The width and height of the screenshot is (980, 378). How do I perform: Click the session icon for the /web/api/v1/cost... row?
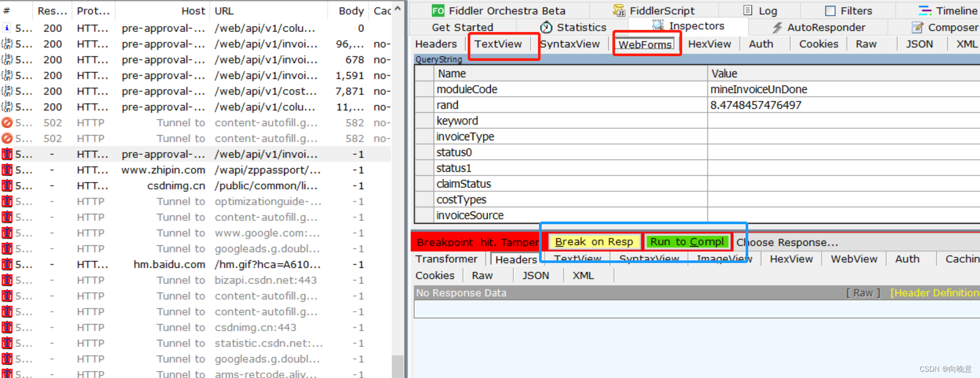[x=7, y=91]
